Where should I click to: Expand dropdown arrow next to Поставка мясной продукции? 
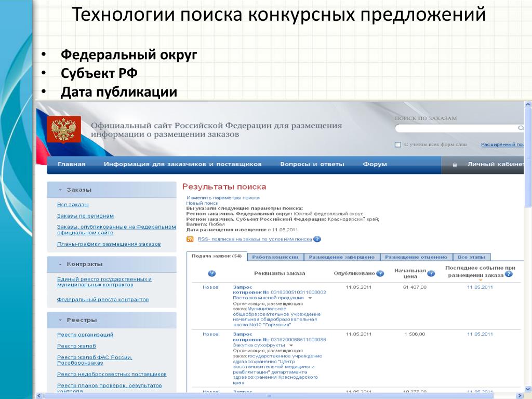point(310,298)
